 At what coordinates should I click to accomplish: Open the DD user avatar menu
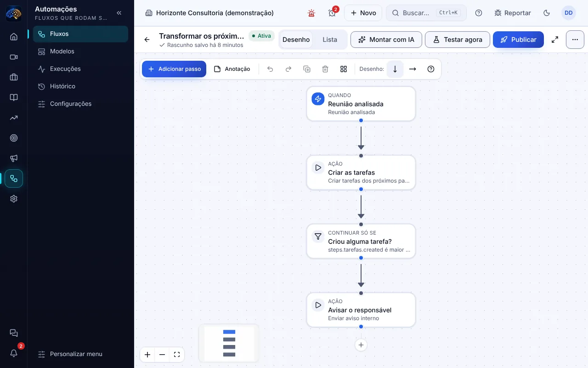pos(569,13)
